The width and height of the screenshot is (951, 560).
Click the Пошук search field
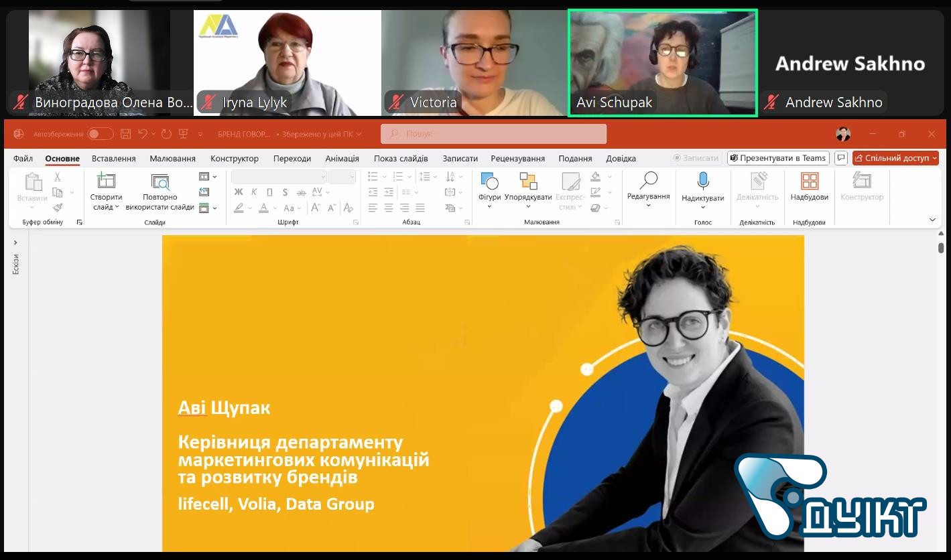[x=493, y=134]
